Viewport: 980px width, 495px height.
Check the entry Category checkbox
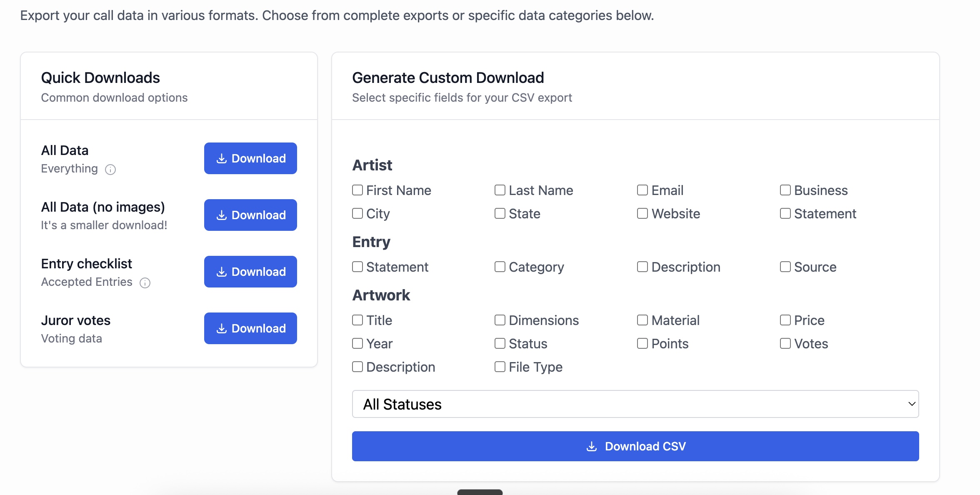click(500, 267)
